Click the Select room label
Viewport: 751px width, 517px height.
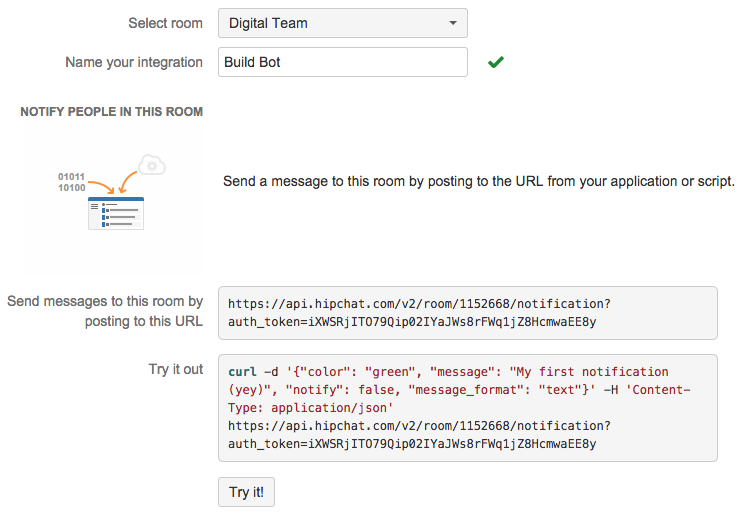click(x=165, y=23)
